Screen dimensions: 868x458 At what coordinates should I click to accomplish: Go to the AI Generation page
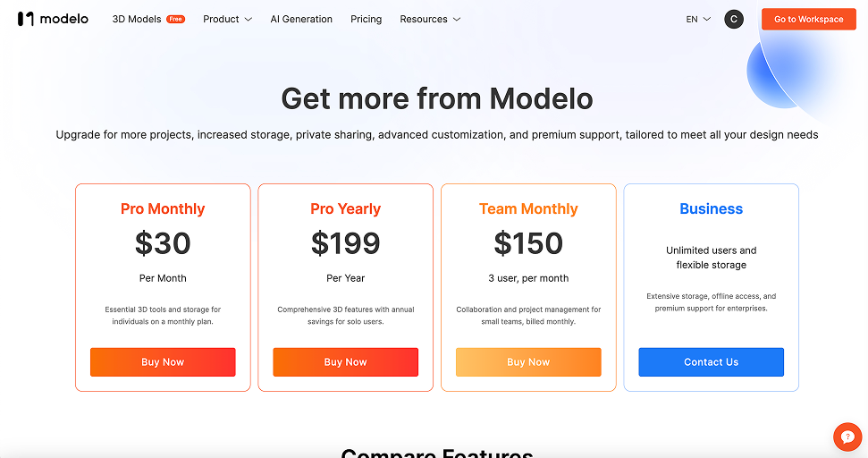coord(301,19)
